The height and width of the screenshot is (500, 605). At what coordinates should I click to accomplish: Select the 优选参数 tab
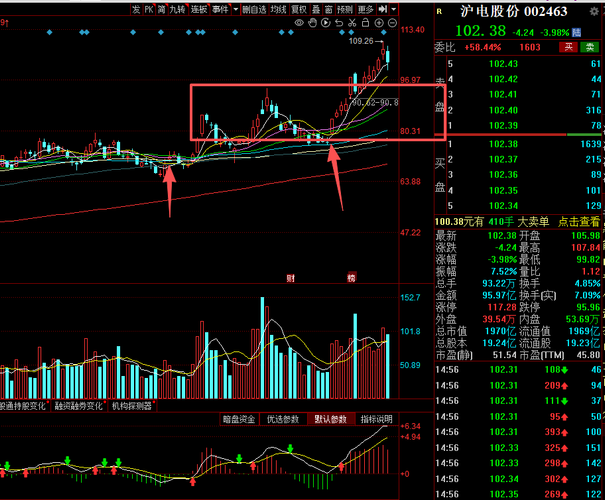click(x=283, y=419)
